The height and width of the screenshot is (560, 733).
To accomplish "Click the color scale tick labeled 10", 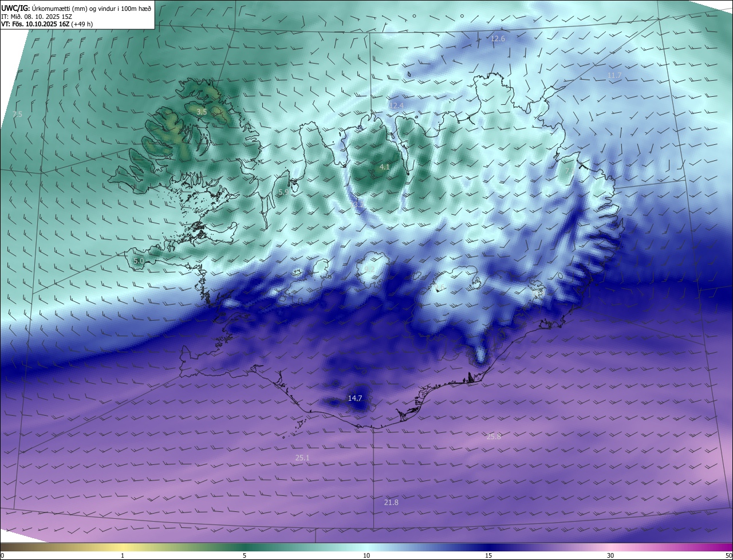I will tap(366, 555).
